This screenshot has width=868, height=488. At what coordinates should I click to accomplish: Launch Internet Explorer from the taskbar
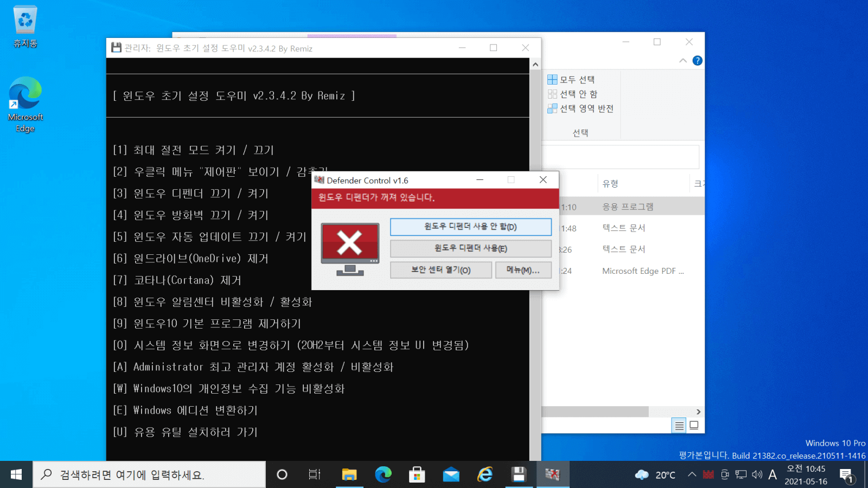(x=485, y=474)
